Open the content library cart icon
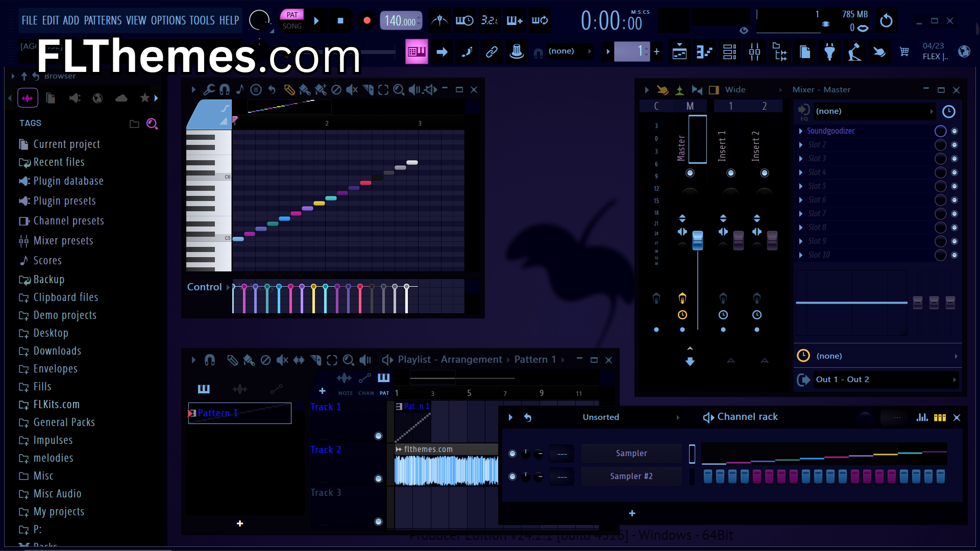The height and width of the screenshot is (551, 980). [904, 52]
